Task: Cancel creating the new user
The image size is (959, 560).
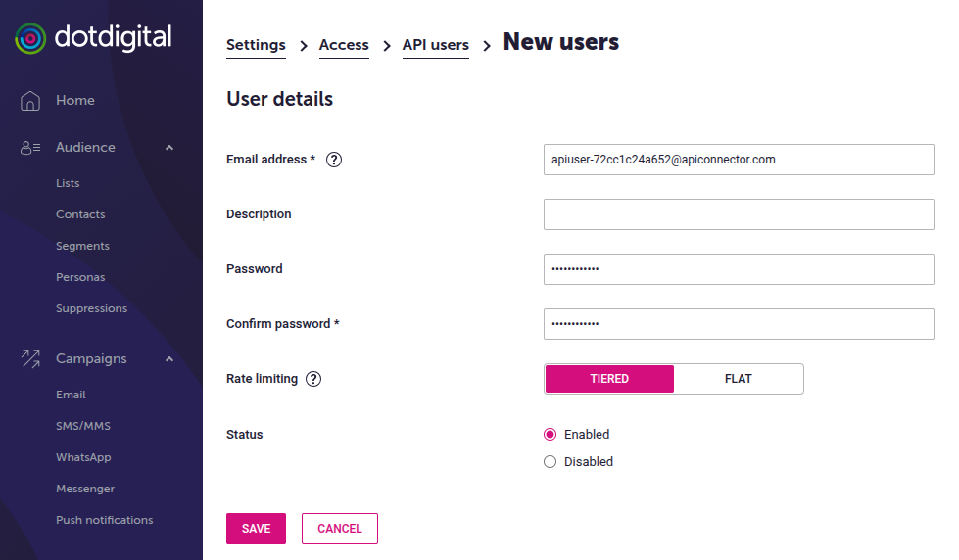Action: point(340,529)
